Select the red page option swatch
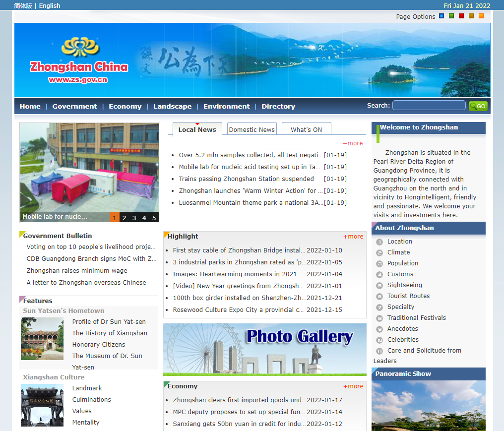 click(x=461, y=16)
